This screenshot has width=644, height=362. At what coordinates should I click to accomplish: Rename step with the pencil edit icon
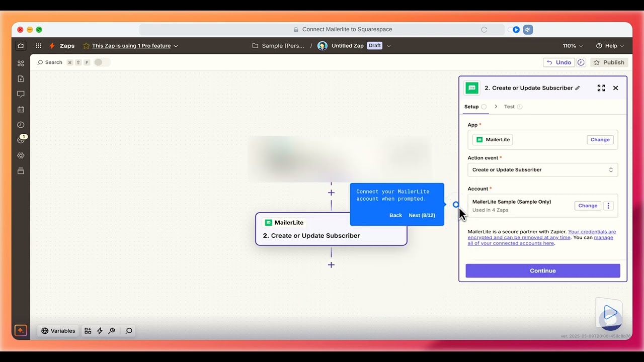point(578,88)
